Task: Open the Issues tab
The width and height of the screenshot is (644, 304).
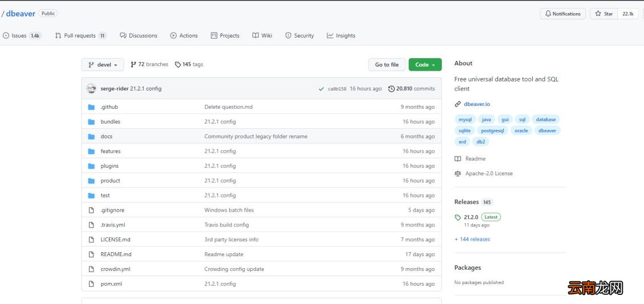Action: click(22, 36)
